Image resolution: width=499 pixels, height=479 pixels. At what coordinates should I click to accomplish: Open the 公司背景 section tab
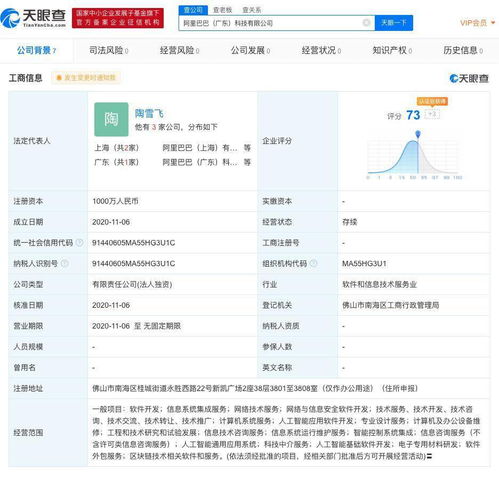(x=37, y=51)
